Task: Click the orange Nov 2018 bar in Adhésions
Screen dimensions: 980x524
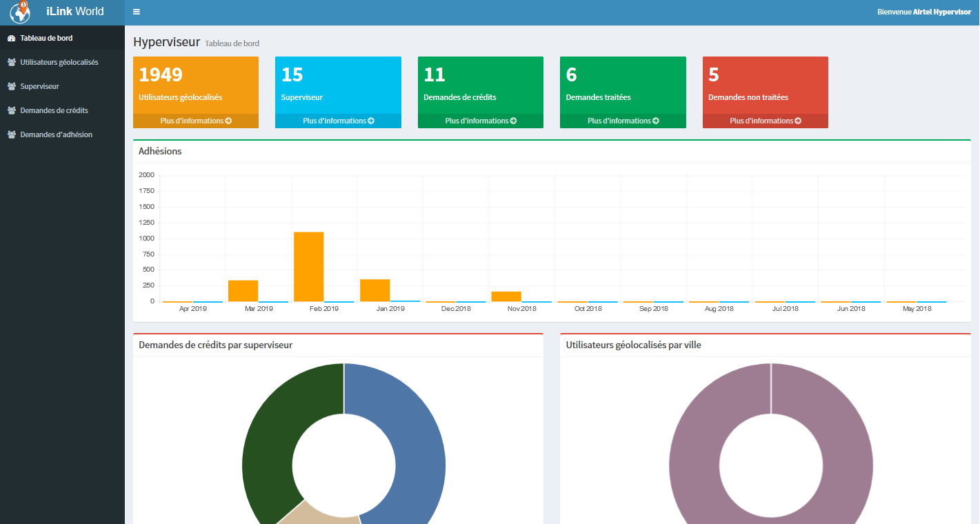Action: [x=506, y=296]
